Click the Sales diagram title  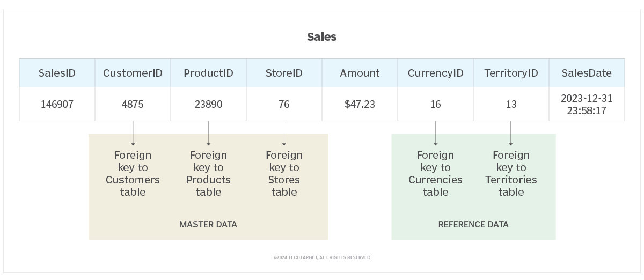[x=321, y=37]
